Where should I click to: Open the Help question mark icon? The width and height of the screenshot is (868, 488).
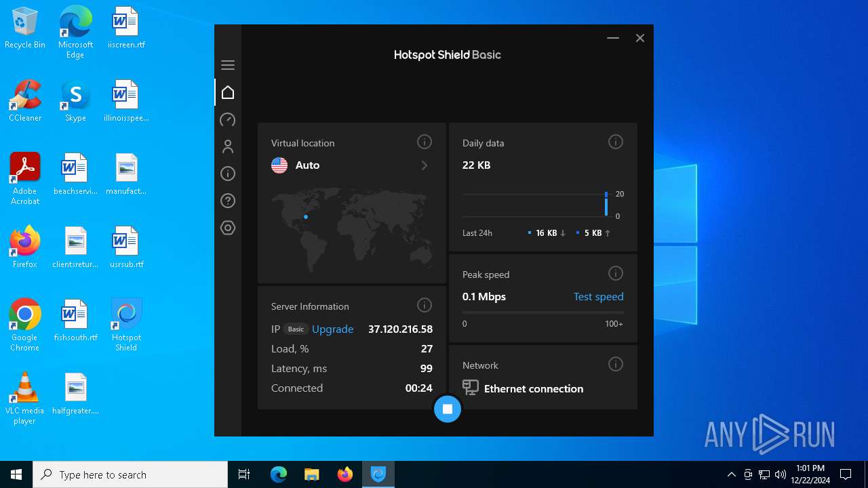(x=228, y=201)
